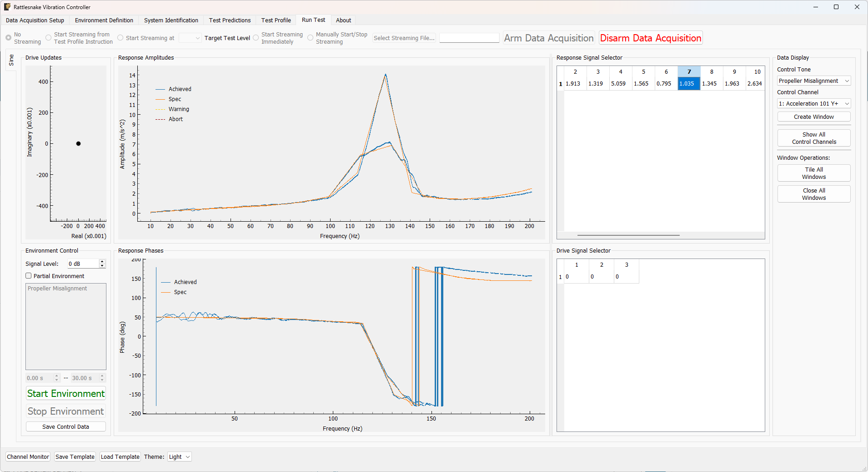
Task: Choose Start Streaming Immediately option
Action: pos(278,38)
